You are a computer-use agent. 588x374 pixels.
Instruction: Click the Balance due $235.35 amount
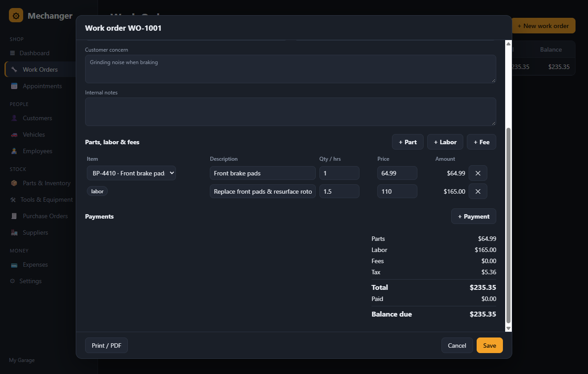click(483, 314)
